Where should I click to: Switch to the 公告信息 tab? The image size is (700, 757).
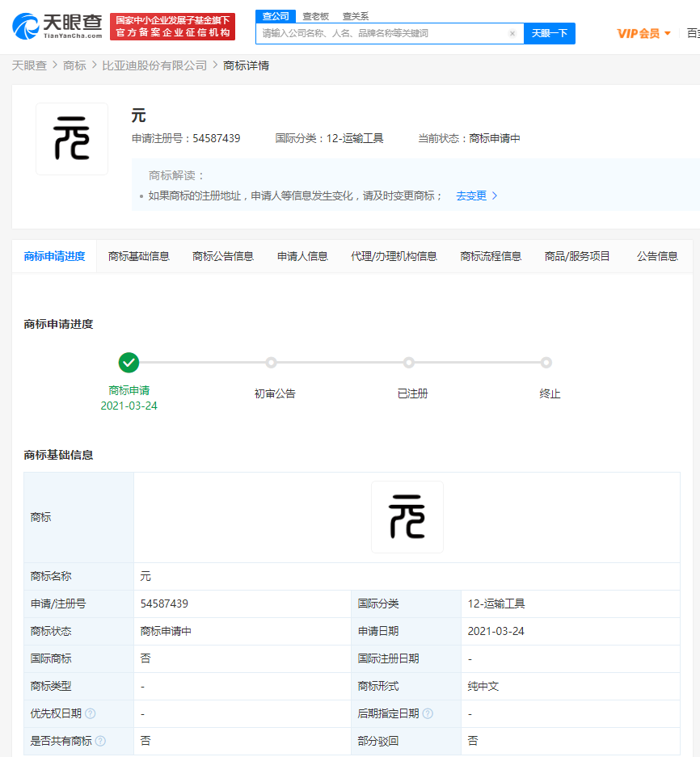[x=657, y=256]
